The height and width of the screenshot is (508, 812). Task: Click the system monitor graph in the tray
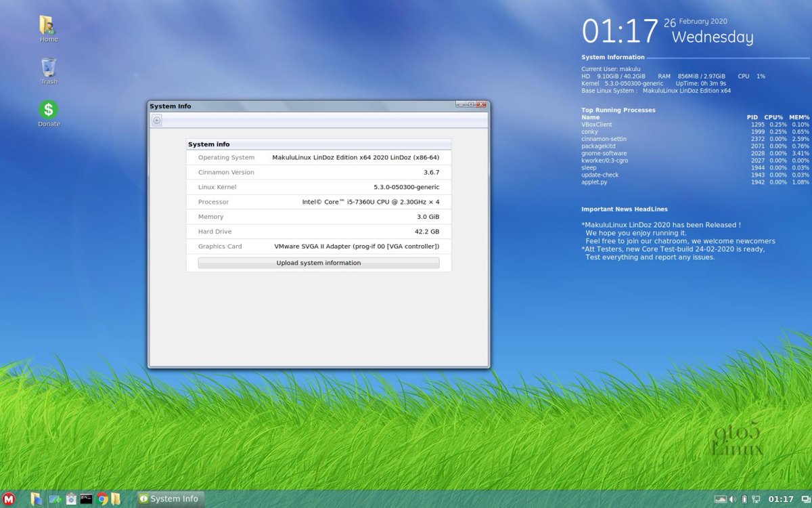point(721,499)
